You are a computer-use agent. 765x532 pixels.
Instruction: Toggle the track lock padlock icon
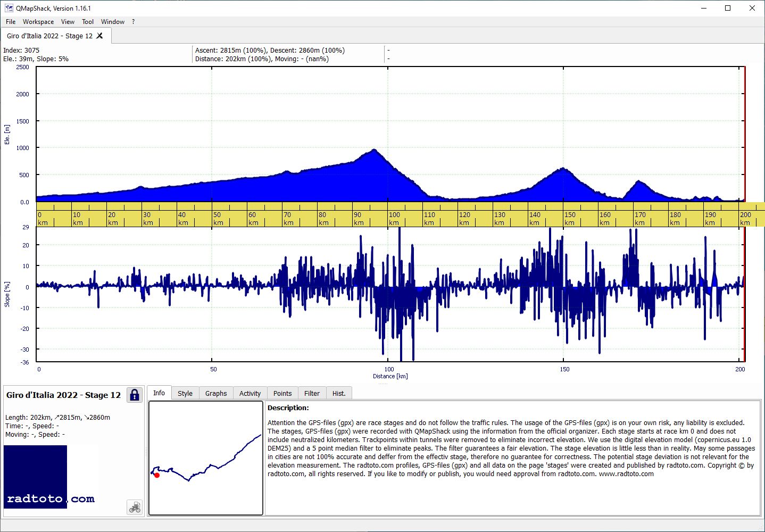click(135, 395)
